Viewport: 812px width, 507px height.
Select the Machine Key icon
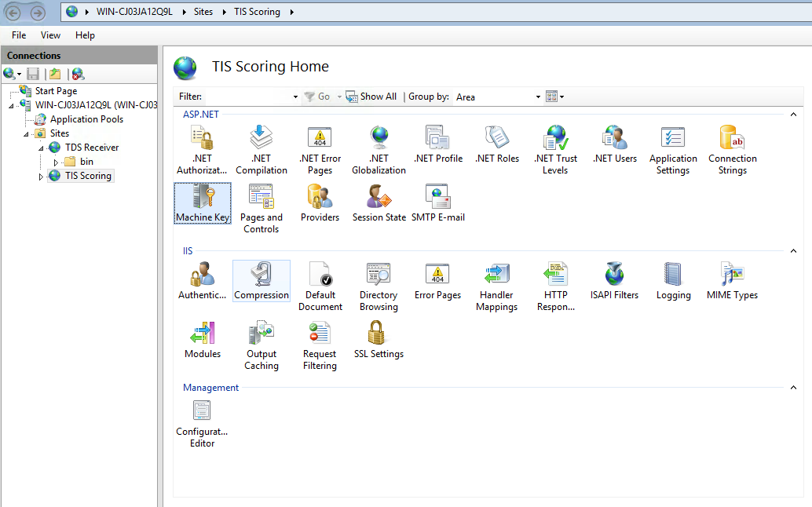pos(203,203)
